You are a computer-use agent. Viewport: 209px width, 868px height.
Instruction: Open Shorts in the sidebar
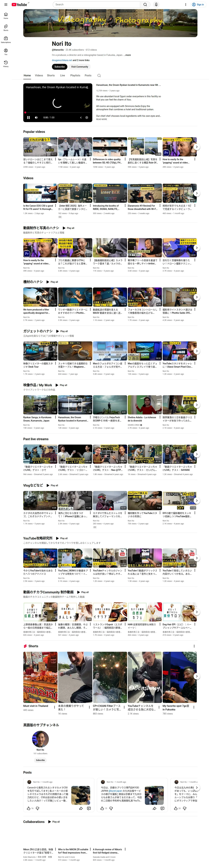point(6,28)
